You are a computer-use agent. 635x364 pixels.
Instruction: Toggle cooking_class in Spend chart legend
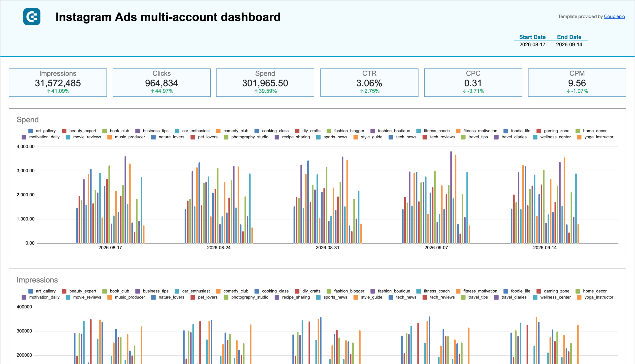point(271,131)
